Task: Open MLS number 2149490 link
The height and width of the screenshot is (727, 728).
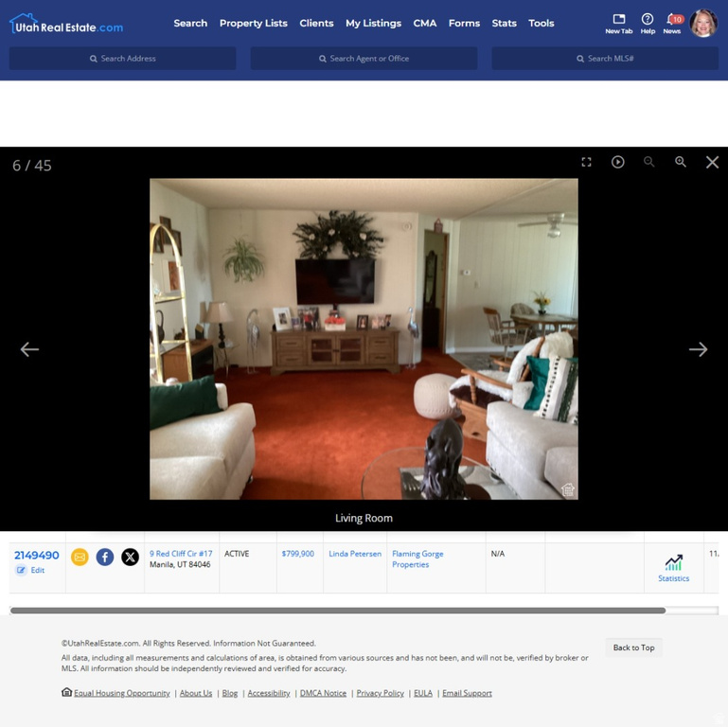Action: tap(37, 556)
